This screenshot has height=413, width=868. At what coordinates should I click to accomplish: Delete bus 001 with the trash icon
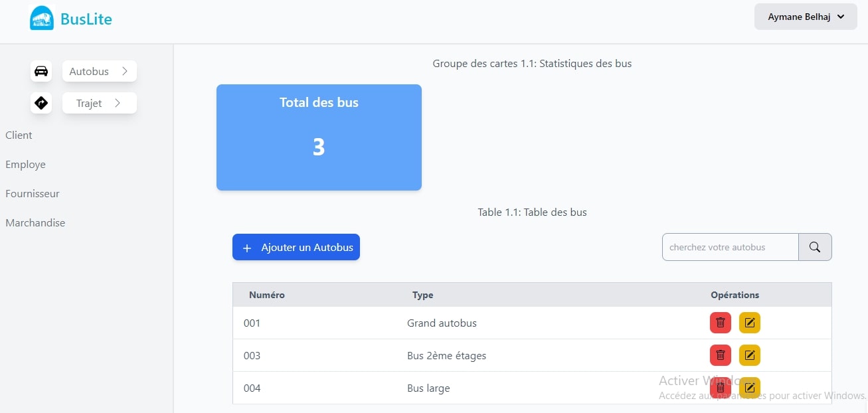(x=721, y=323)
